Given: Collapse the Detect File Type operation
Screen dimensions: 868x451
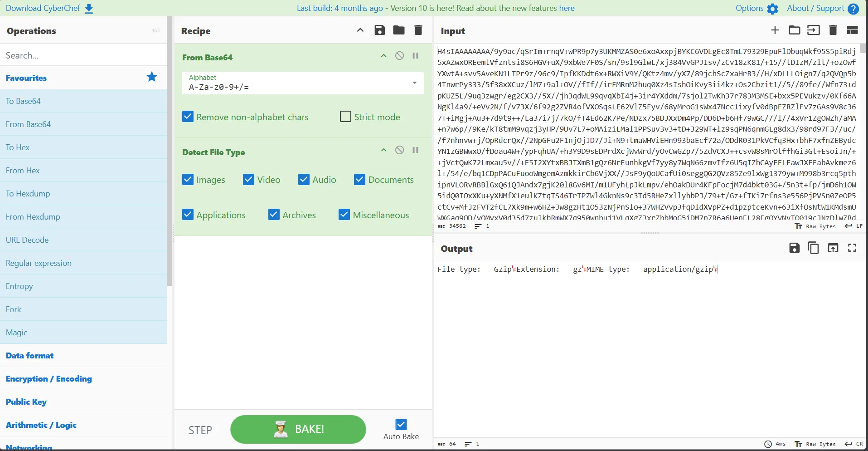Looking at the screenshot, I should coord(383,150).
